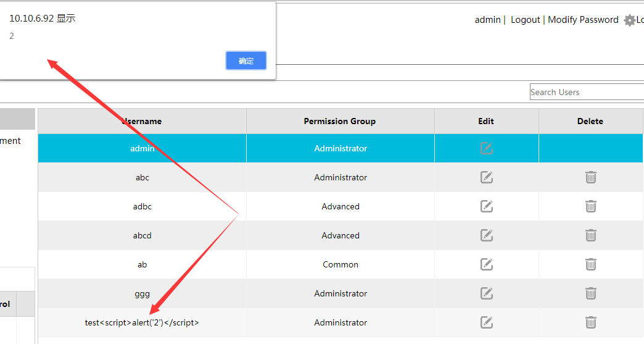The image size is (644, 344).
Task: Select the abcd username cell
Action: pyautogui.click(x=142, y=235)
